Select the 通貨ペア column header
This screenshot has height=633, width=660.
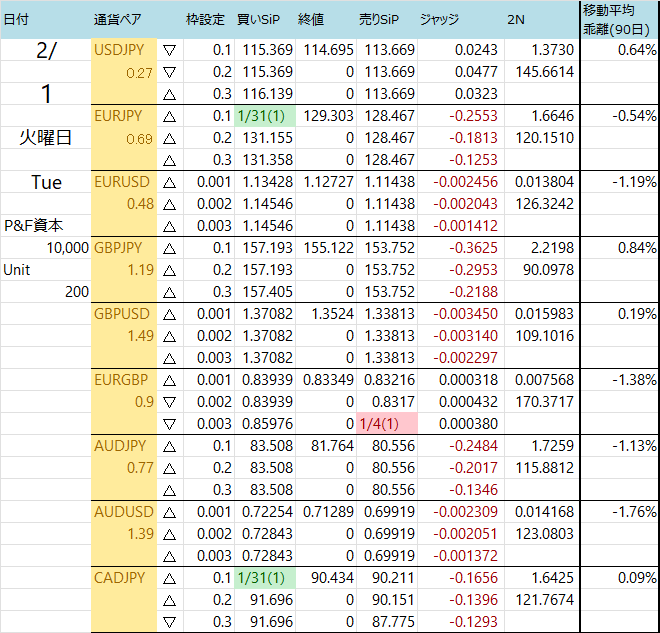pos(117,19)
